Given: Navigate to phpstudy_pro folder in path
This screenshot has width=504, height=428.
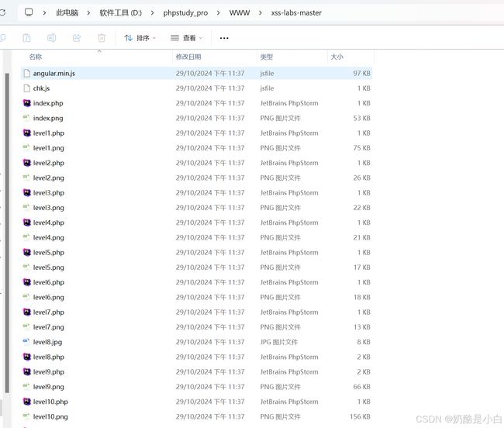Looking at the screenshot, I should tap(185, 13).
